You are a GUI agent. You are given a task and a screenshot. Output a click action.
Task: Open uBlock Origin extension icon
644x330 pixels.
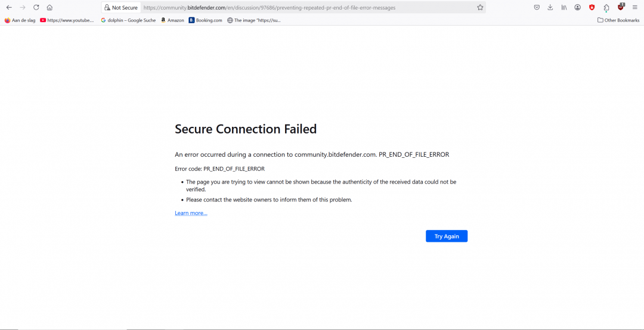[621, 7]
